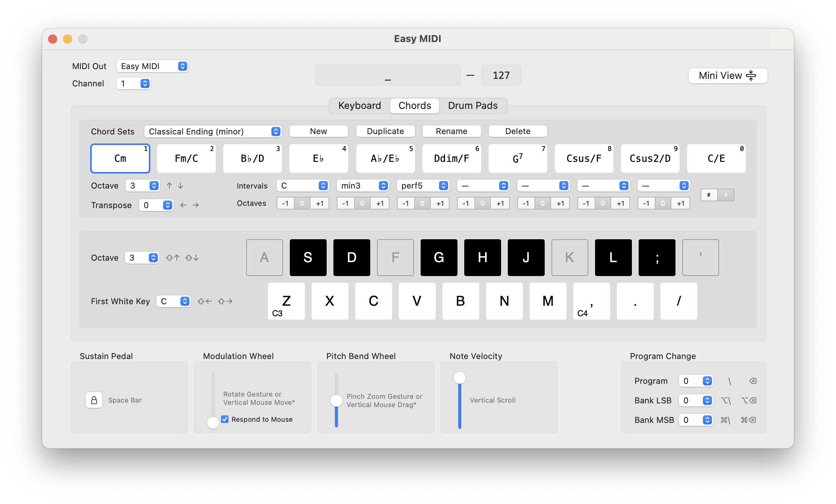Switch chord notation to flat (♭)
The width and height of the screenshot is (836, 504).
coord(725,195)
